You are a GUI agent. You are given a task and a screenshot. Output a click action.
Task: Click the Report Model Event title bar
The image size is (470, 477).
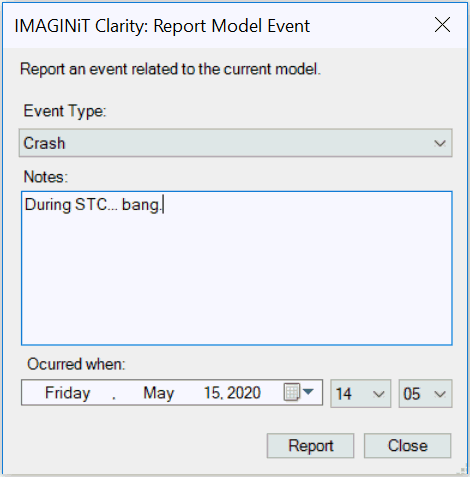[x=162, y=26]
